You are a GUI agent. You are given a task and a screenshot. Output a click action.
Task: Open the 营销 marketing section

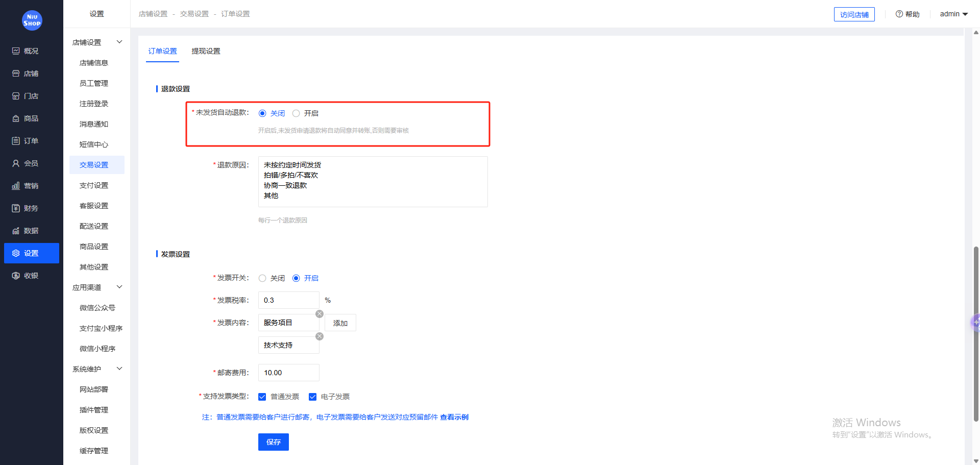(x=31, y=185)
